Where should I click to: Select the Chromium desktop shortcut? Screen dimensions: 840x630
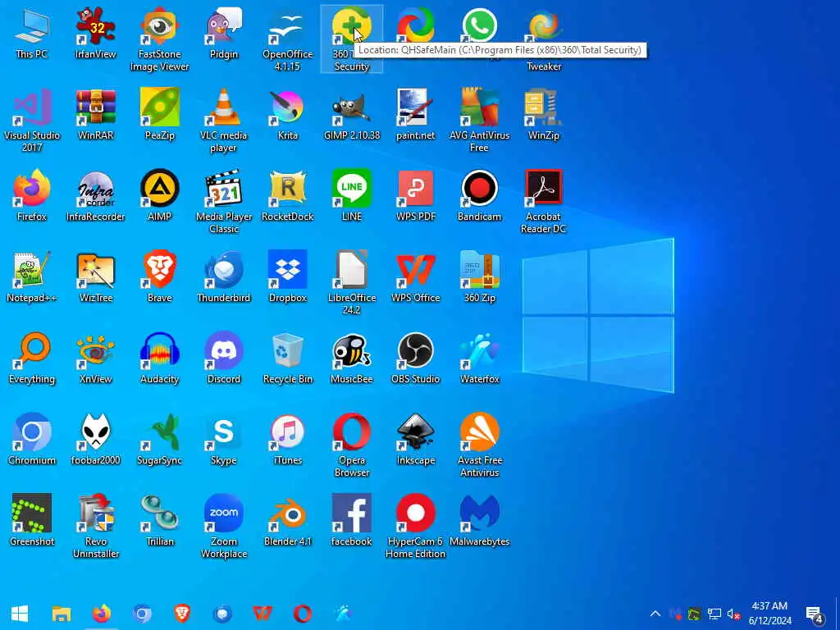(32, 440)
